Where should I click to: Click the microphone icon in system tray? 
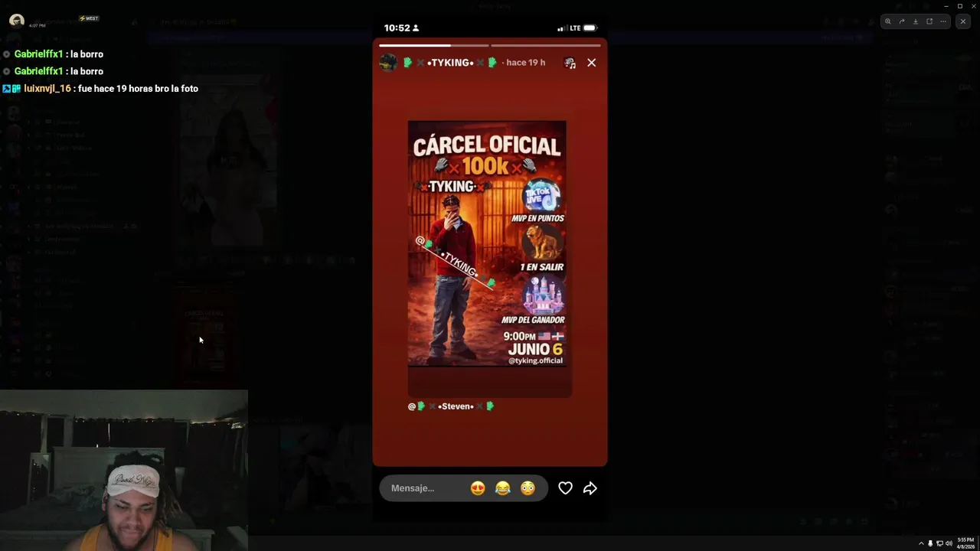(x=930, y=543)
